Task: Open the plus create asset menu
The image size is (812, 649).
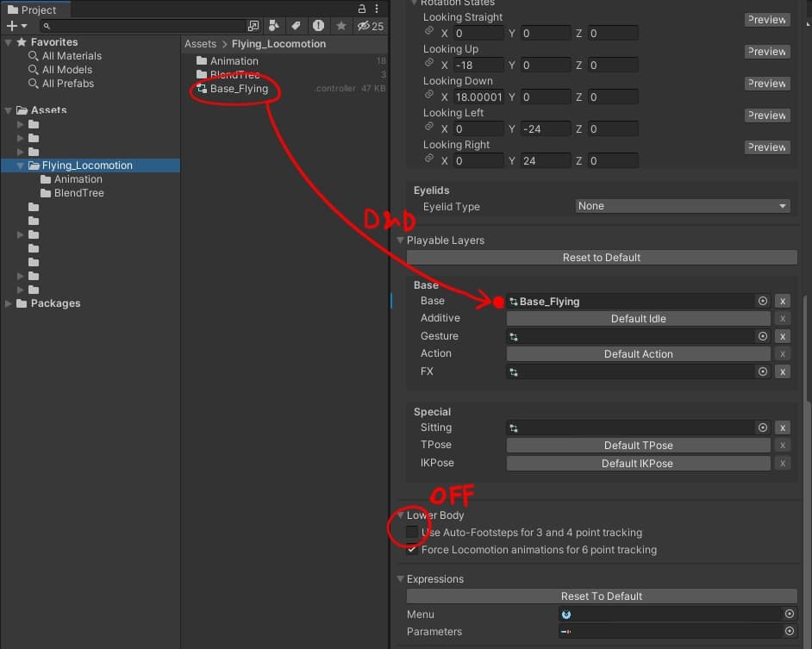Action: click(16, 26)
